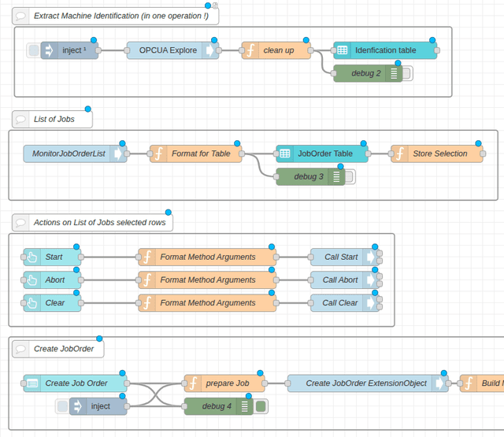Click the arrow icon on OPCUA Explore node
This screenshot has width=504, height=437.
click(210, 50)
